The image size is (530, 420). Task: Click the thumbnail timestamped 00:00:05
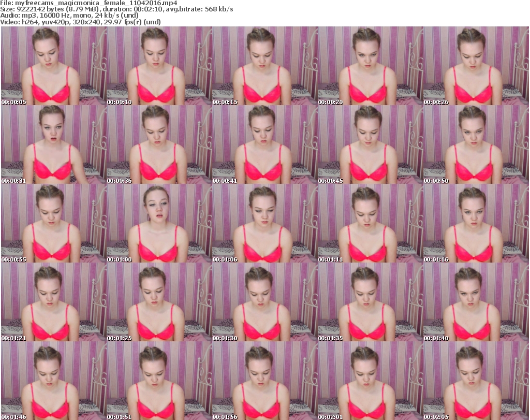click(53, 66)
